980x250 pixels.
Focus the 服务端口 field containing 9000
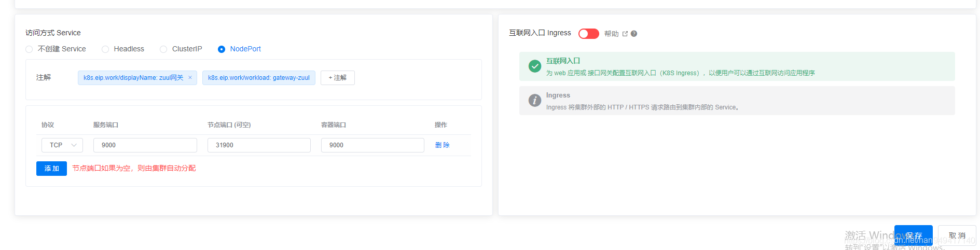pyautogui.click(x=145, y=145)
